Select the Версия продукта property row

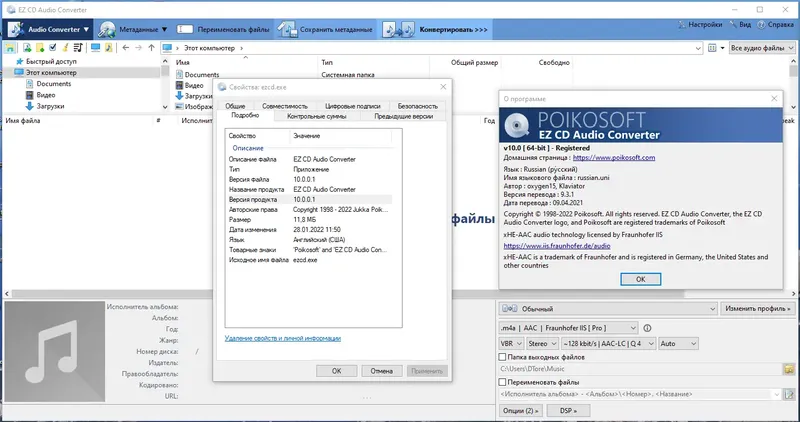tap(310, 200)
